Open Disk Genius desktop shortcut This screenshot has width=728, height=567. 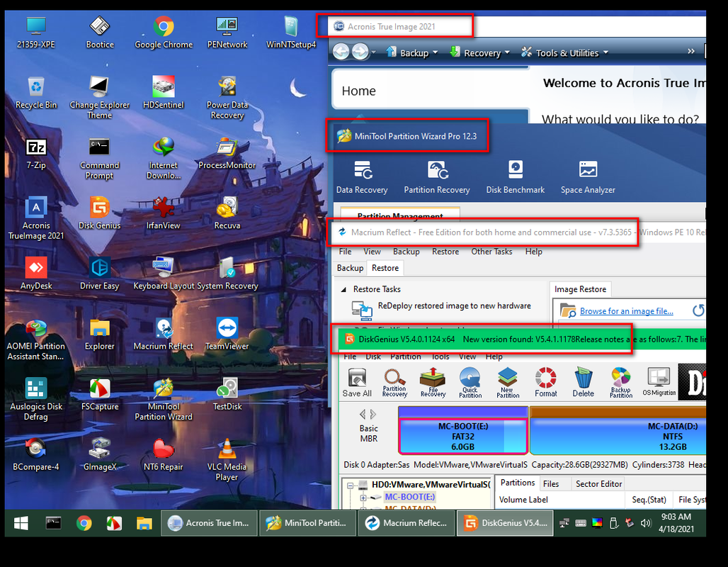[99, 213]
